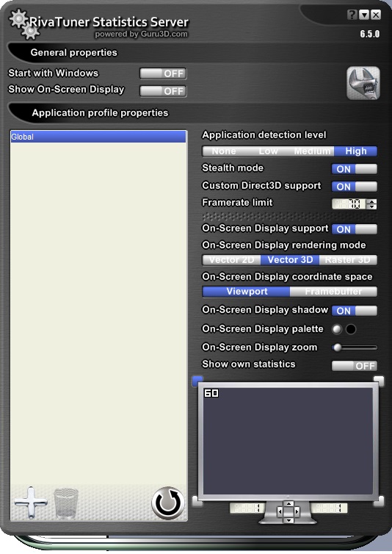392x554 pixels.
Task: Turn off Stealth mode
Action: 355,169
